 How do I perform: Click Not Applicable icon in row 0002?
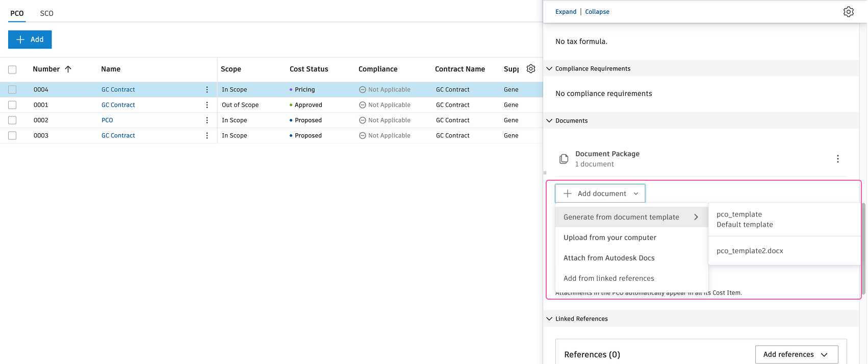point(362,120)
